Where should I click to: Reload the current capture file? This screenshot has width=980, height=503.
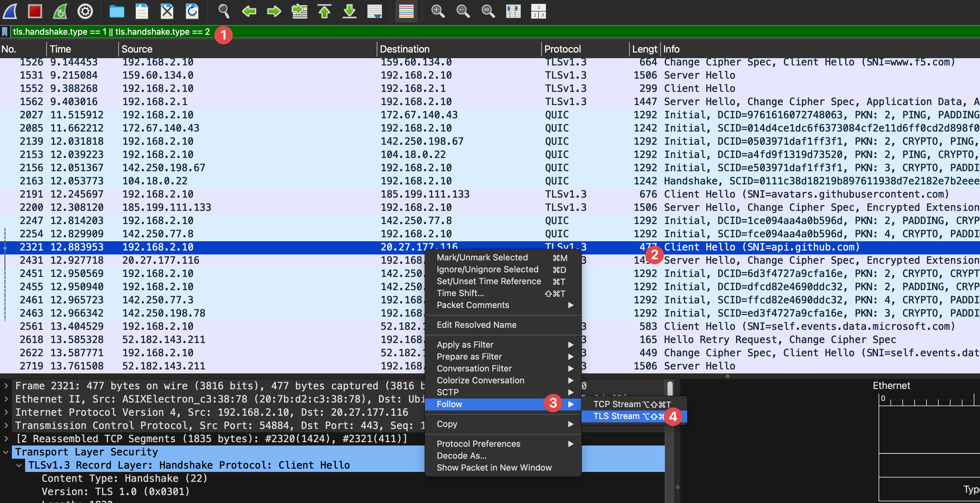pos(192,12)
